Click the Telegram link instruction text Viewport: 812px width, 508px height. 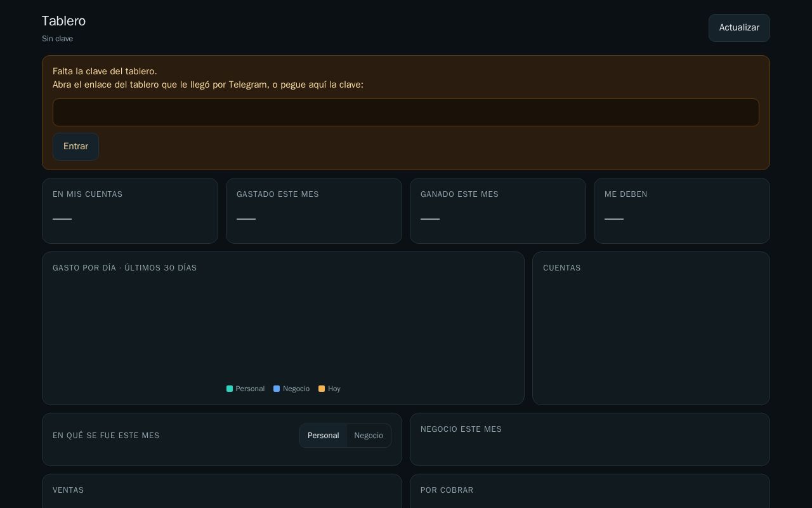(x=208, y=84)
